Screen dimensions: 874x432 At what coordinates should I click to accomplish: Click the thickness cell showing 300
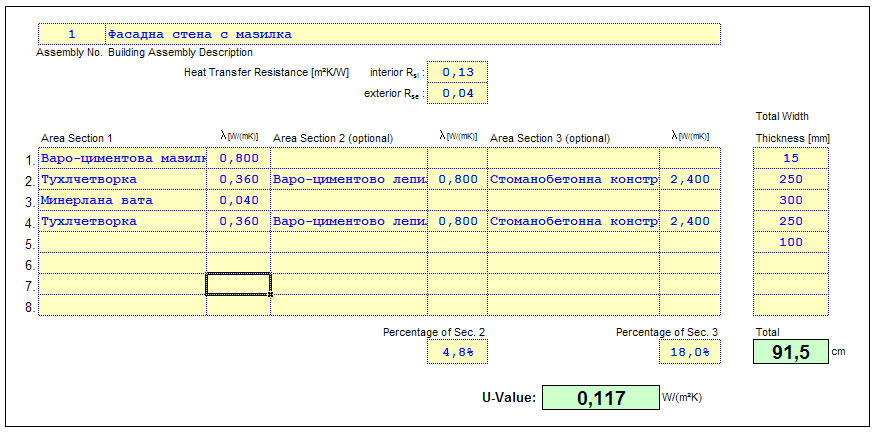[790, 200]
